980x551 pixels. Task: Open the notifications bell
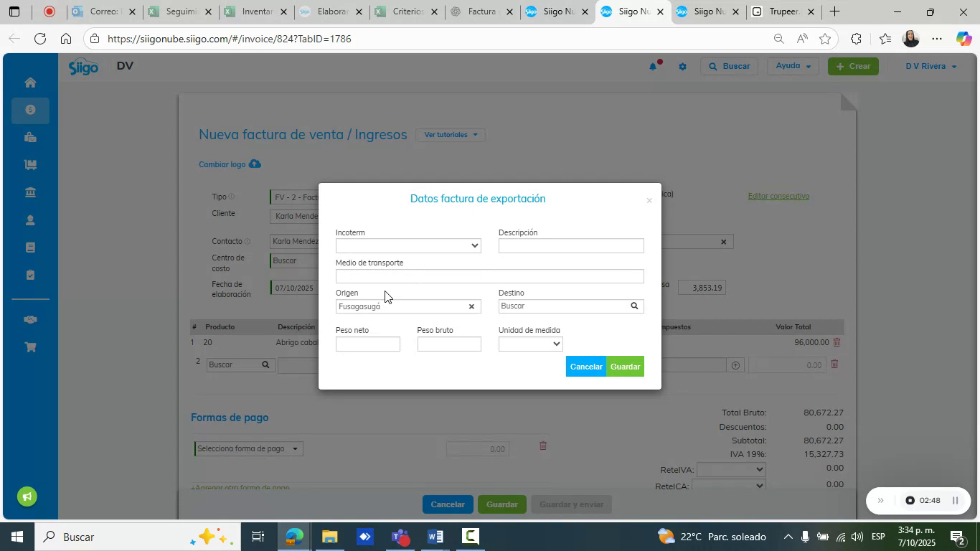[654, 66]
